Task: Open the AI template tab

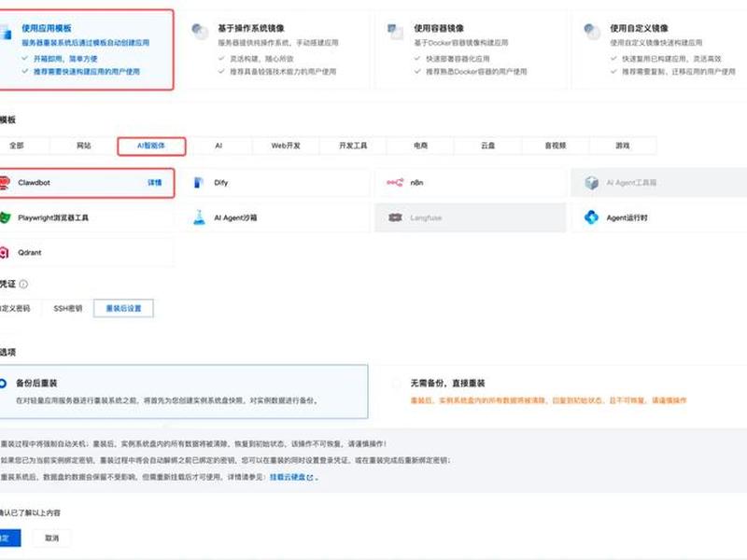Action: (x=218, y=146)
